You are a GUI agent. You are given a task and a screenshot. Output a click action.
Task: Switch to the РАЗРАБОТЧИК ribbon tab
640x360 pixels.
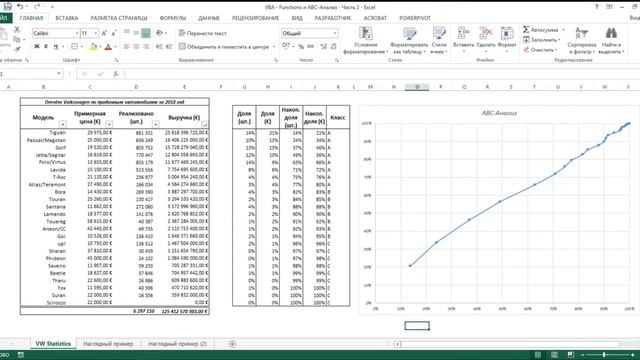tap(333, 18)
